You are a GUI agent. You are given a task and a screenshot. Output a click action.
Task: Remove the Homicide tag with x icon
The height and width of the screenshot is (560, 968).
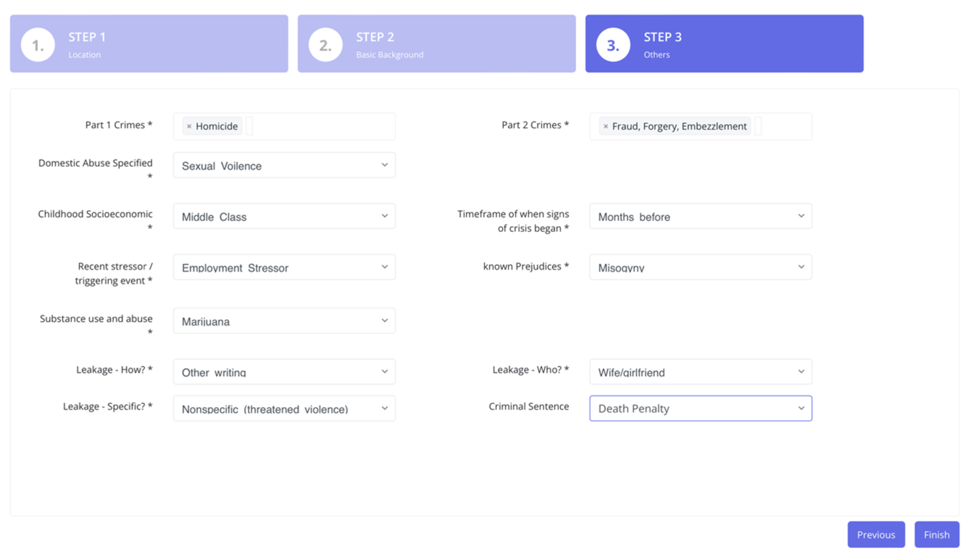[189, 126]
